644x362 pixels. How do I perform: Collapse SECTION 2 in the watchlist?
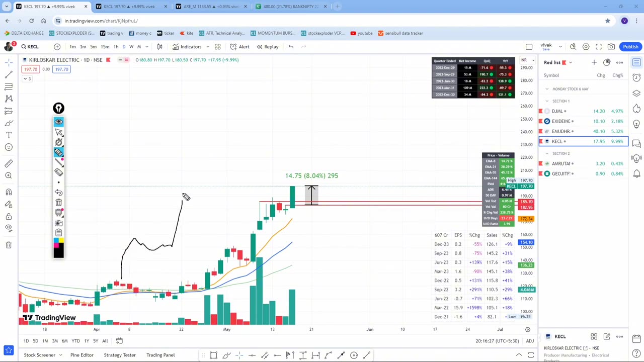[547, 153]
